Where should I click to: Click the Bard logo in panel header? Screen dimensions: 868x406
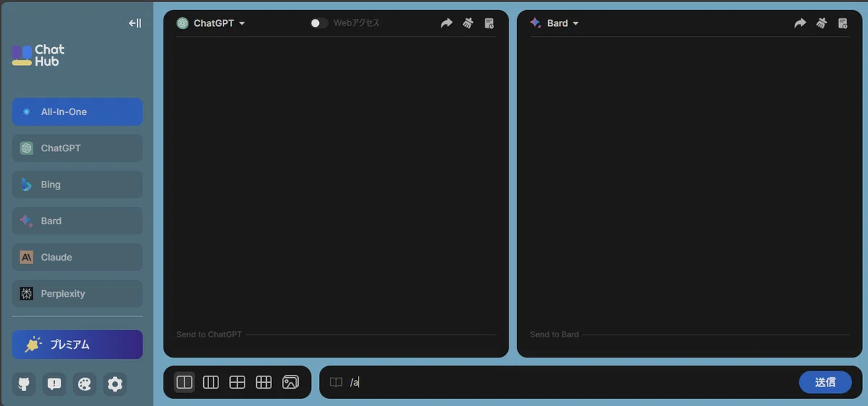[535, 23]
